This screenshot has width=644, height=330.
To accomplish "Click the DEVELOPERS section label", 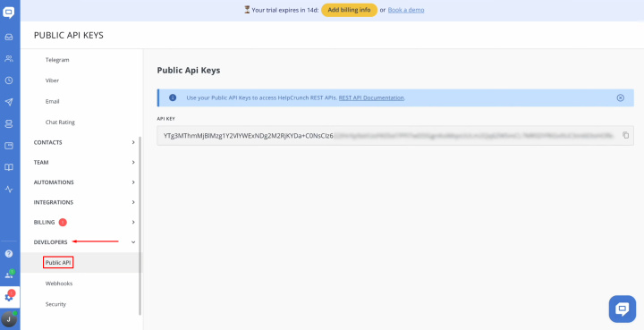I will click(x=50, y=242).
